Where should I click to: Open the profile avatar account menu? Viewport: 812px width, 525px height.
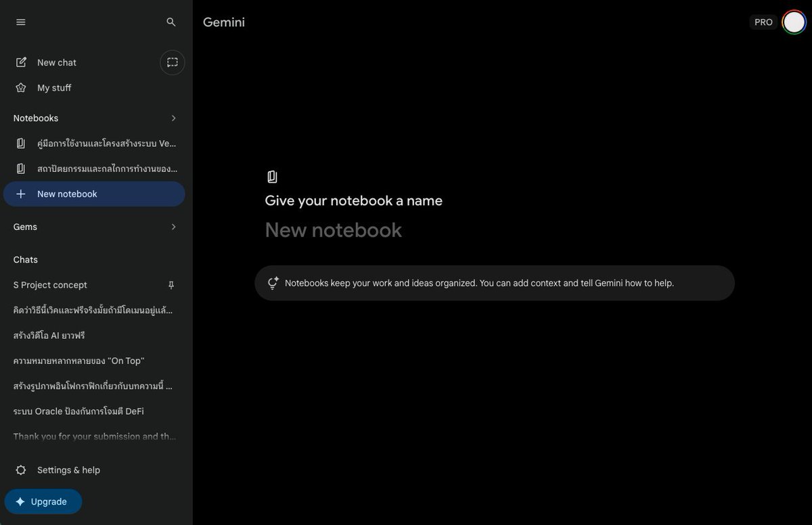[794, 22]
